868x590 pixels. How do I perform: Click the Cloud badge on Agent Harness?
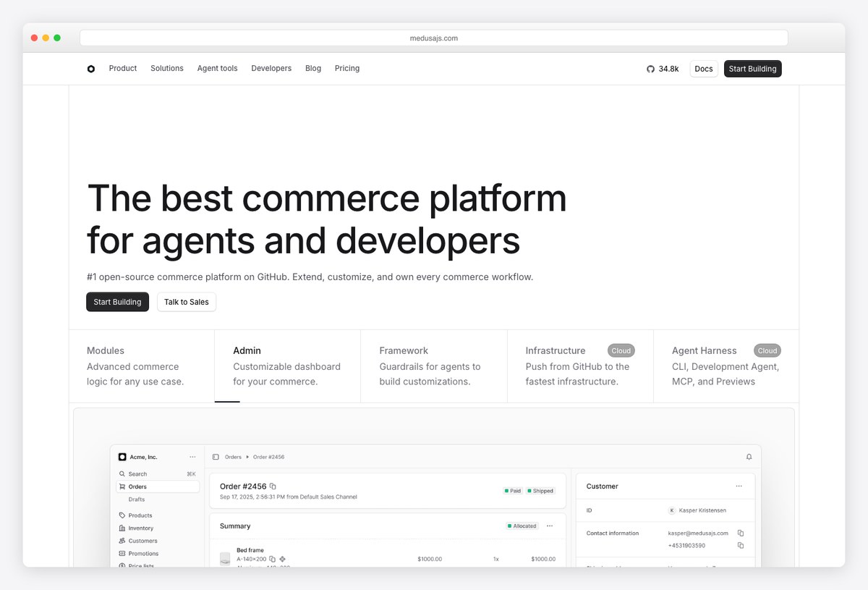point(767,350)
